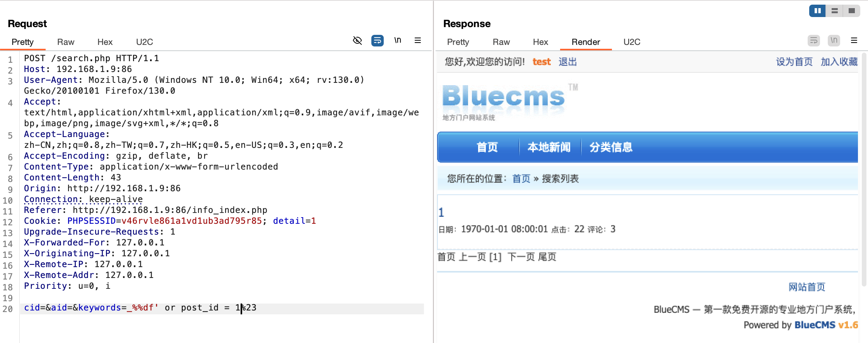868x343 pixels.
Task: Select top-bottom split layout icon
Action: tap(834, 11)
